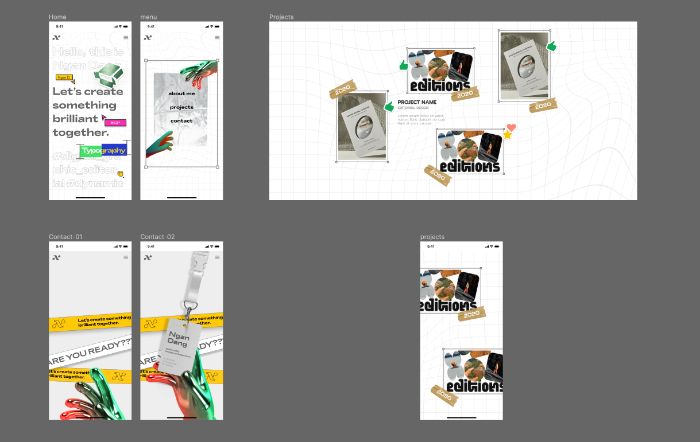
Task: Click the hamburger icon in Contact 02 frame
Action: point(217,258)
